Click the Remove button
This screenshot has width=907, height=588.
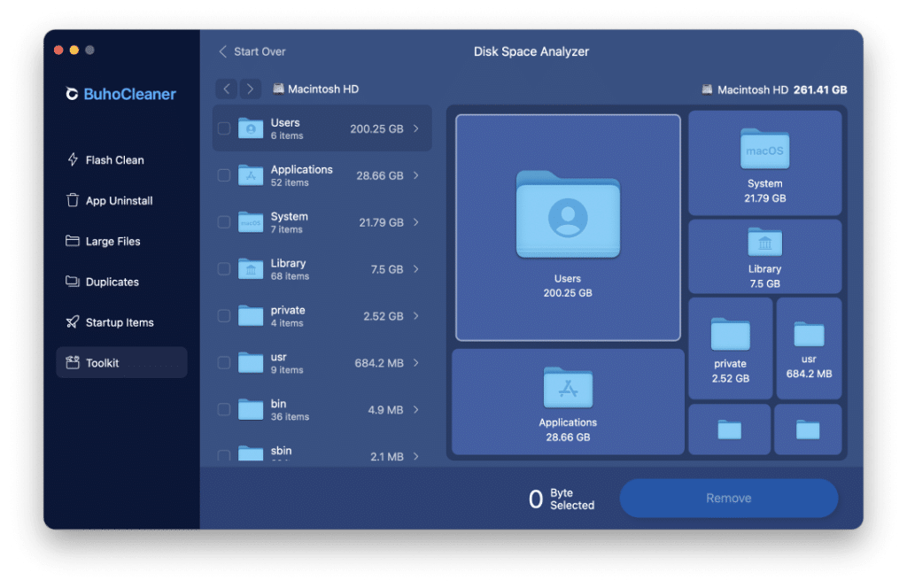click(728, 498)
